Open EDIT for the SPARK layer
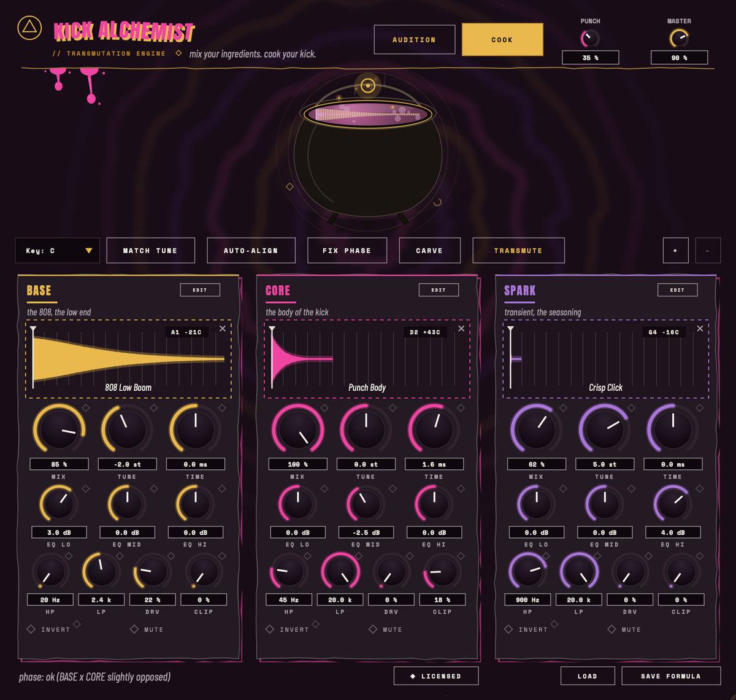 677,290
